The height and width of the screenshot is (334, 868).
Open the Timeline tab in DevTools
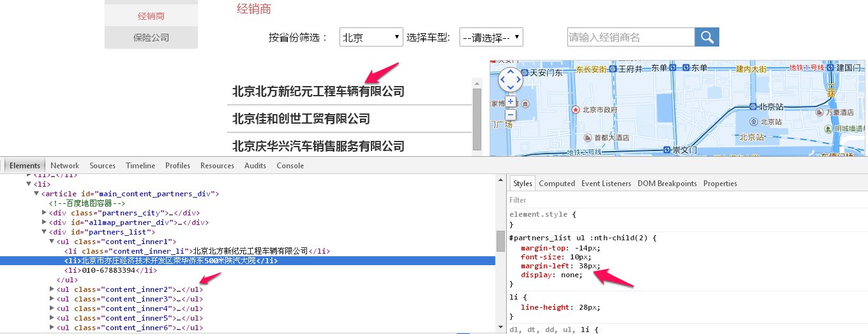click(140, 166)
